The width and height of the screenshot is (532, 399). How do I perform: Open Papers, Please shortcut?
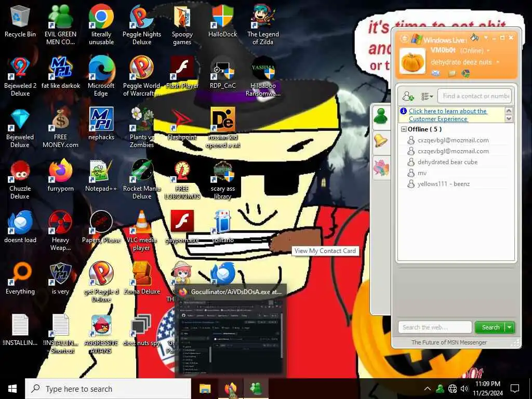(101, 228)
